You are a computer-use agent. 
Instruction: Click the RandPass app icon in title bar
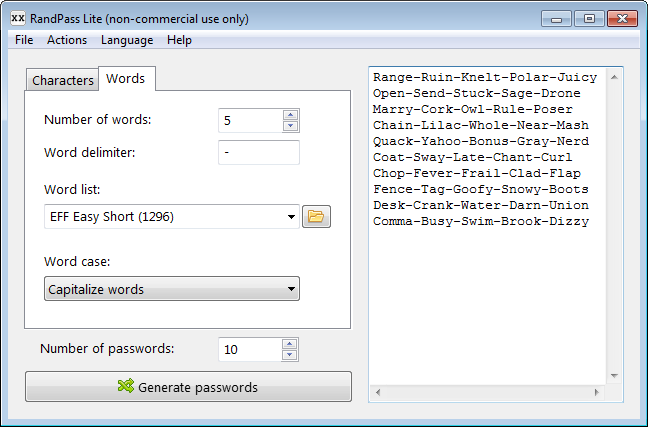pos(17,19)
